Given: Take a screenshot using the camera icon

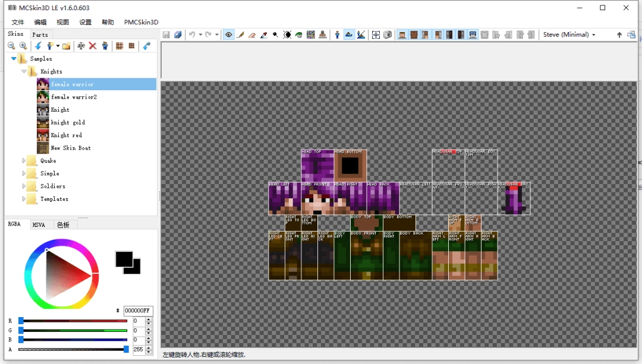Looking at the screenshot, I should pyautogui.click(x=388, y=34).
